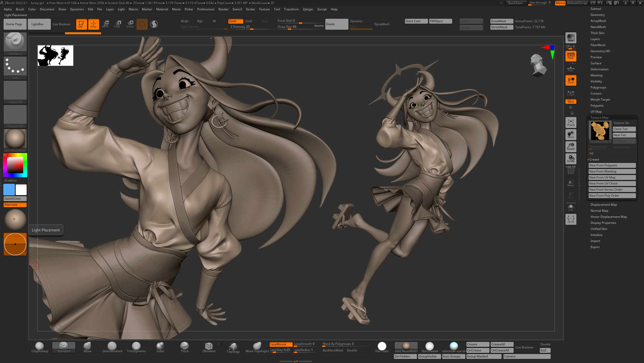Pick the DamStandard brush
644x363 pixels.
112,347
